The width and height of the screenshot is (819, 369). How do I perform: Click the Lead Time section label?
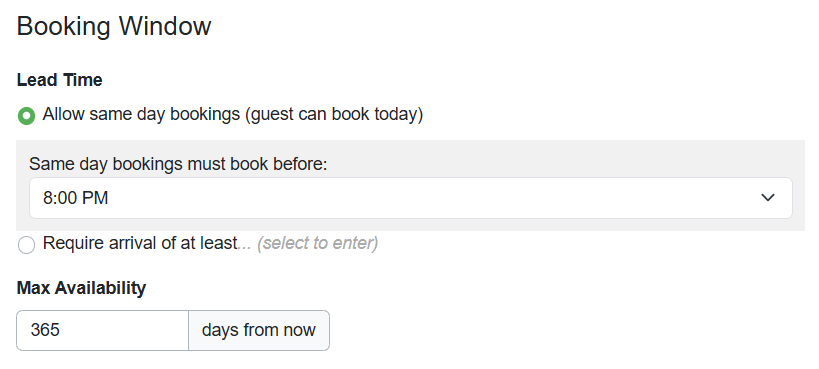click(x=60, y=80)
